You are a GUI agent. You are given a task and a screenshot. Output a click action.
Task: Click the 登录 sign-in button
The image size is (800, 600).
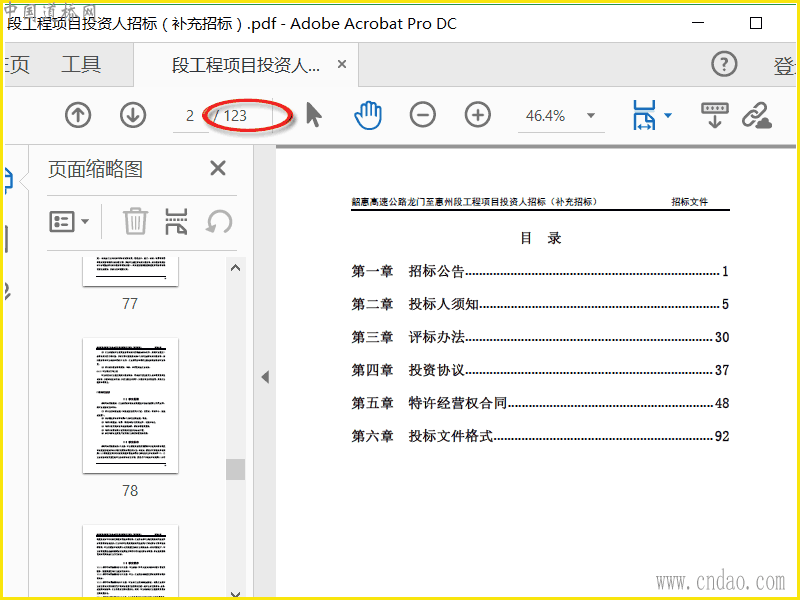pos(785,66)
